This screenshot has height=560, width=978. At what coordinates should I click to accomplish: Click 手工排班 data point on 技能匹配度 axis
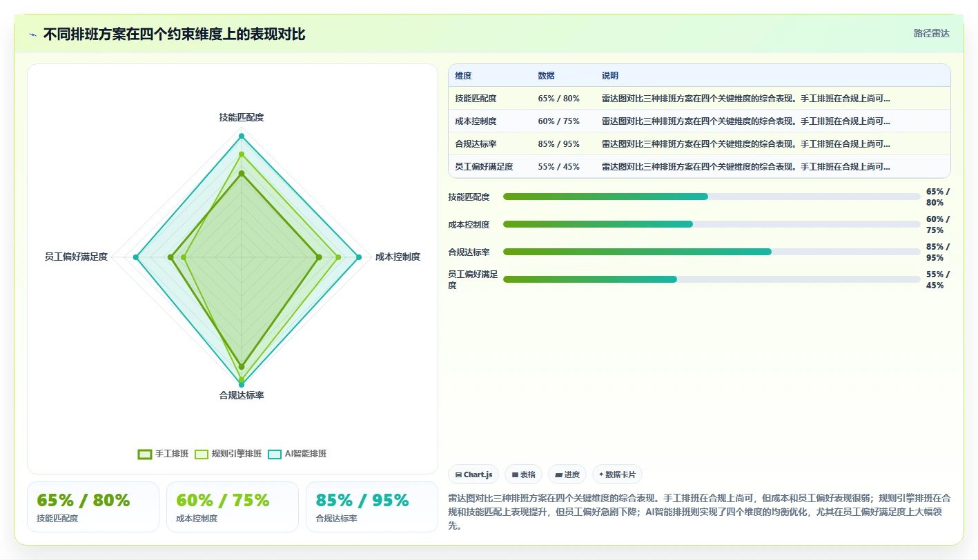pyautogui.click(x=242, y=174)
